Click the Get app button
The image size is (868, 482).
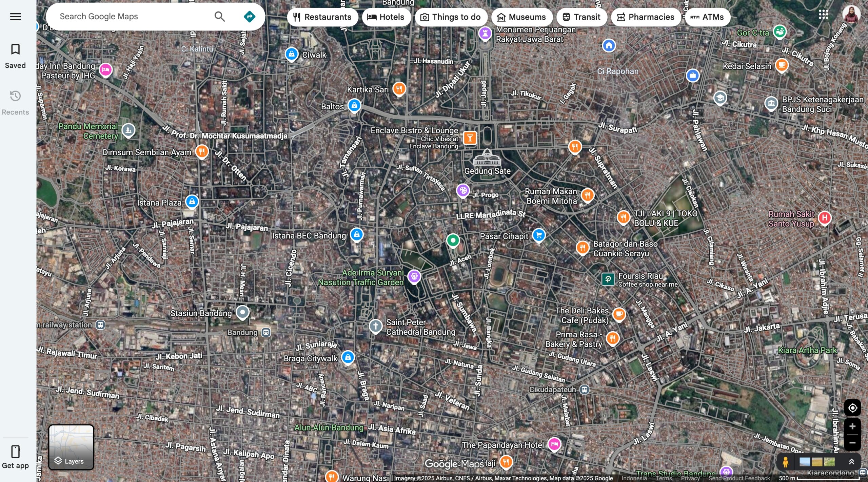tap(15, 457)
